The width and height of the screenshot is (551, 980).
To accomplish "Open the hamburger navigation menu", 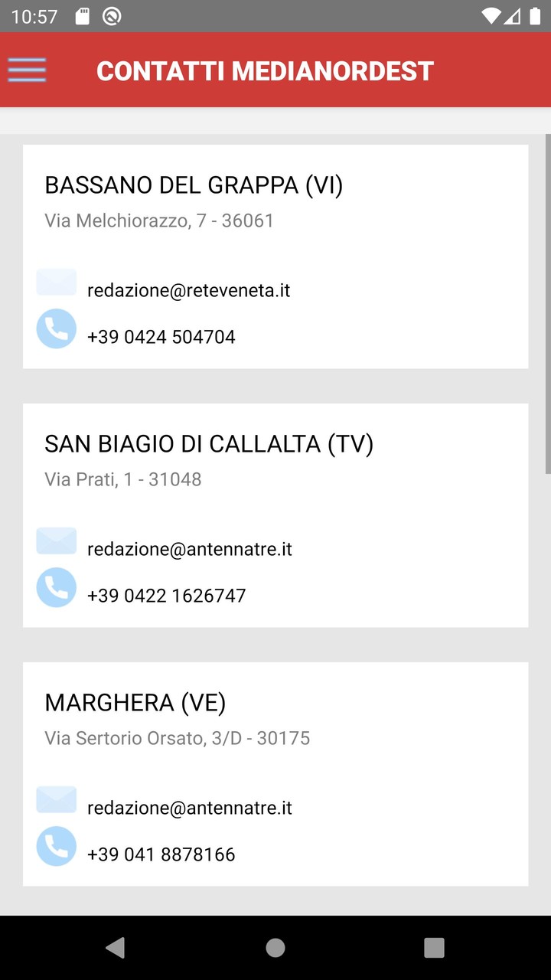I will (x=27, y=70).
